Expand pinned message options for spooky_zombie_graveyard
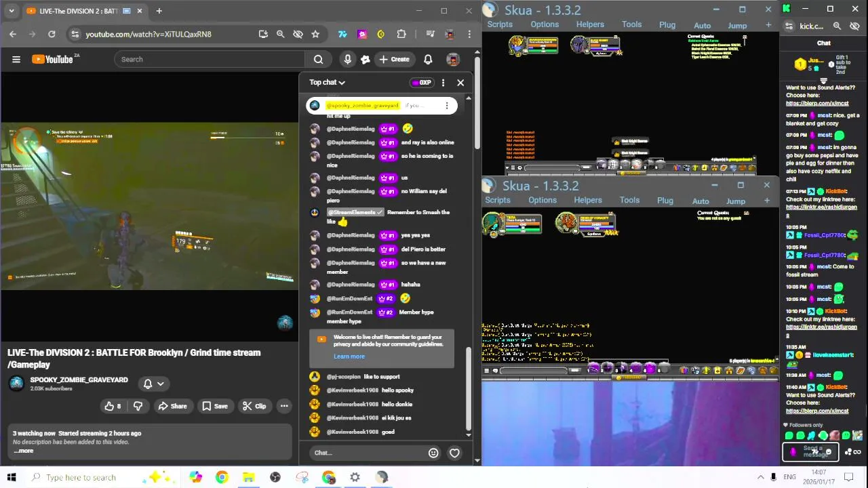 pos(446,106)
